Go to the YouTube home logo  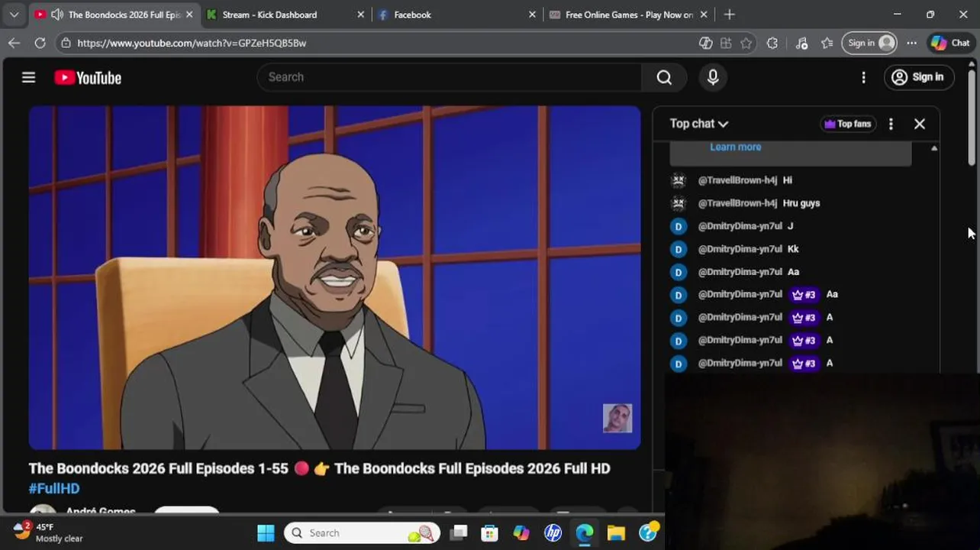point(88,77)
